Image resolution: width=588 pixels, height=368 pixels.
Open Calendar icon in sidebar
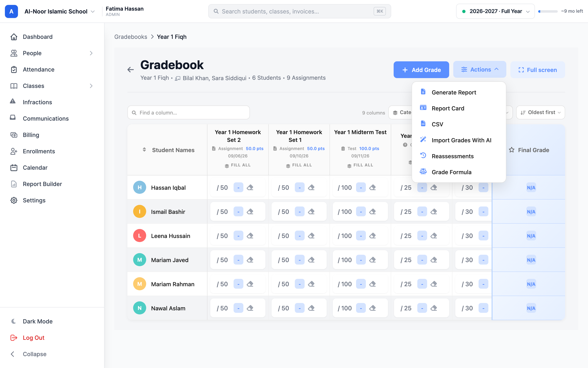tap(14, 167)
